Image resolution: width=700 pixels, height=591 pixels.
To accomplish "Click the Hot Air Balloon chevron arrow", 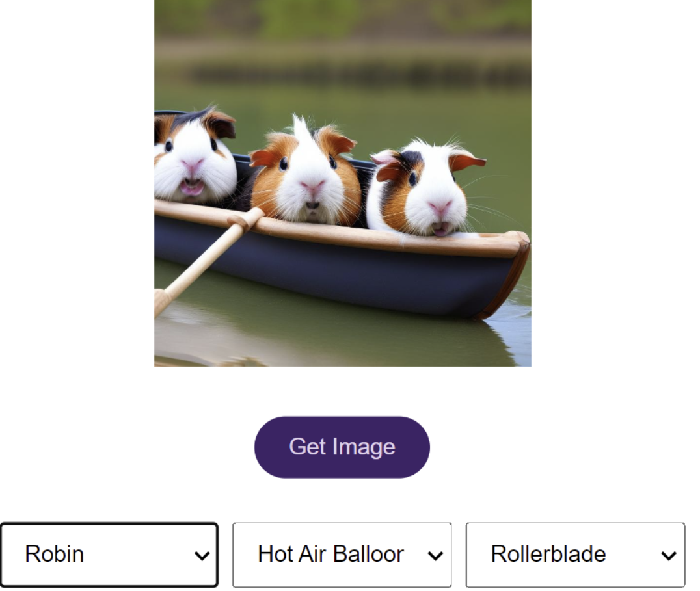I will (x=435, y=555).
